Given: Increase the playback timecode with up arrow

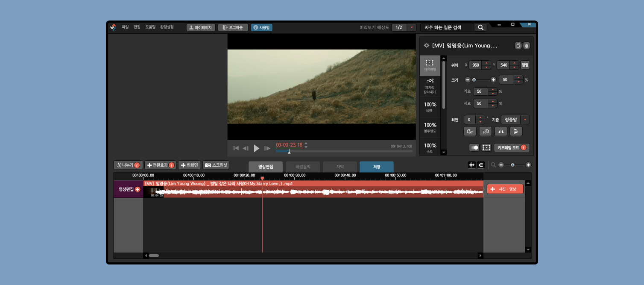Looking at the screenshot, I should click(x=306, y=144).
